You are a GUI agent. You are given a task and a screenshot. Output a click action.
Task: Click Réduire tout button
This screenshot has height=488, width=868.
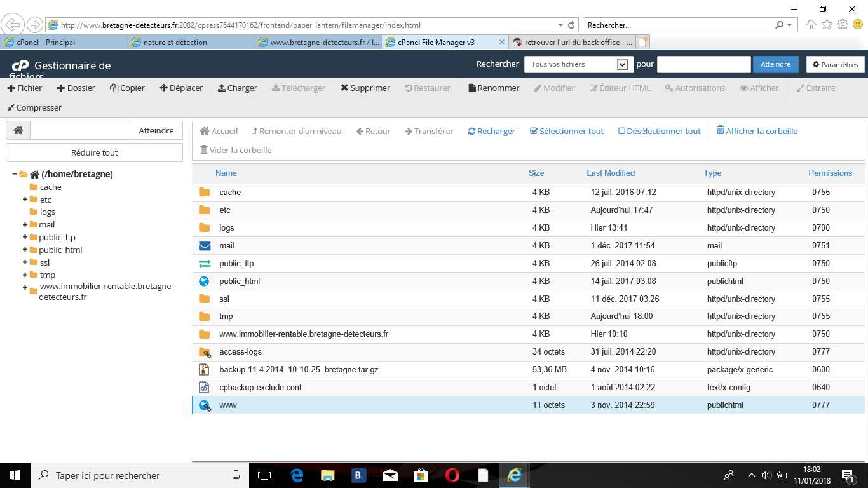click(x=94, y=152)
